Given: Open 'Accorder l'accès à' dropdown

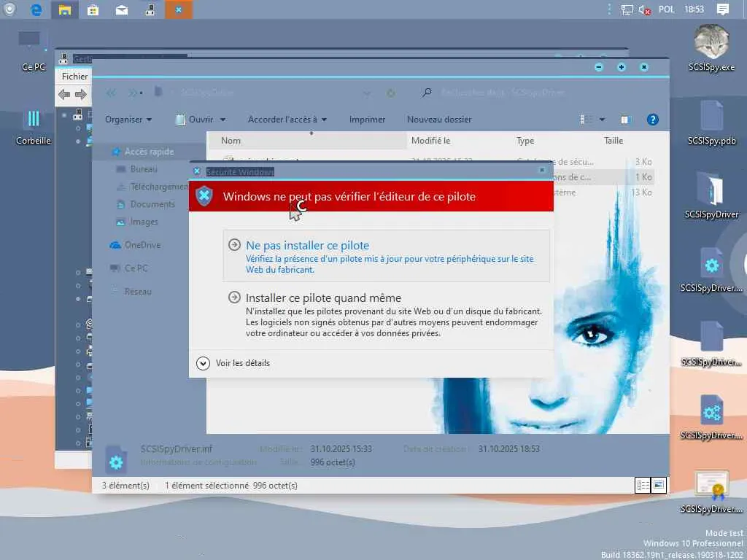Looking at the screenshot, I should coord(287,120).
